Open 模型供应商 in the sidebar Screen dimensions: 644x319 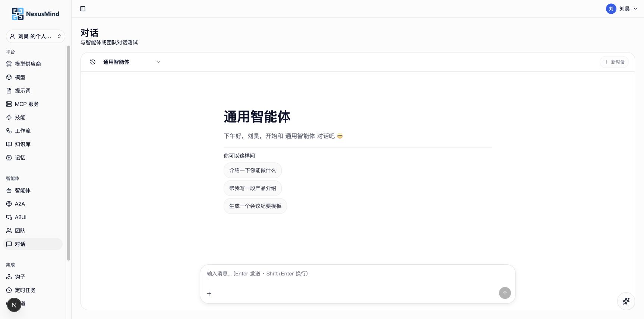tap(33, 64)
